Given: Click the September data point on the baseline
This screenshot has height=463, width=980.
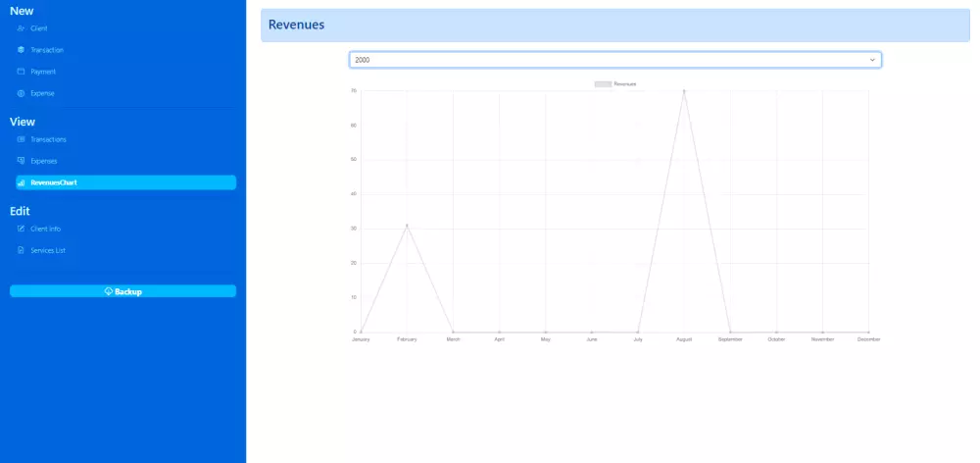Looking at the screenshot, I should (x=730, y=332).
